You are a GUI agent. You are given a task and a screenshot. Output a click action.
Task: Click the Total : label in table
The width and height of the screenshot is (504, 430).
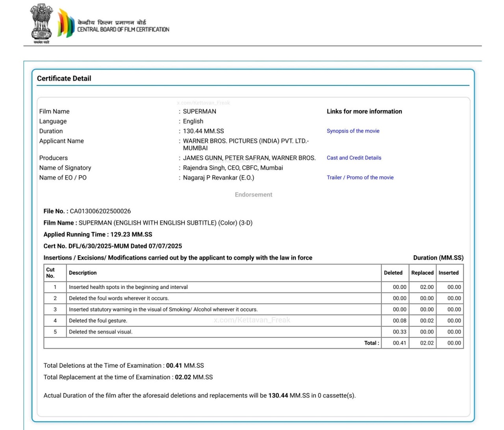[372, 343]
